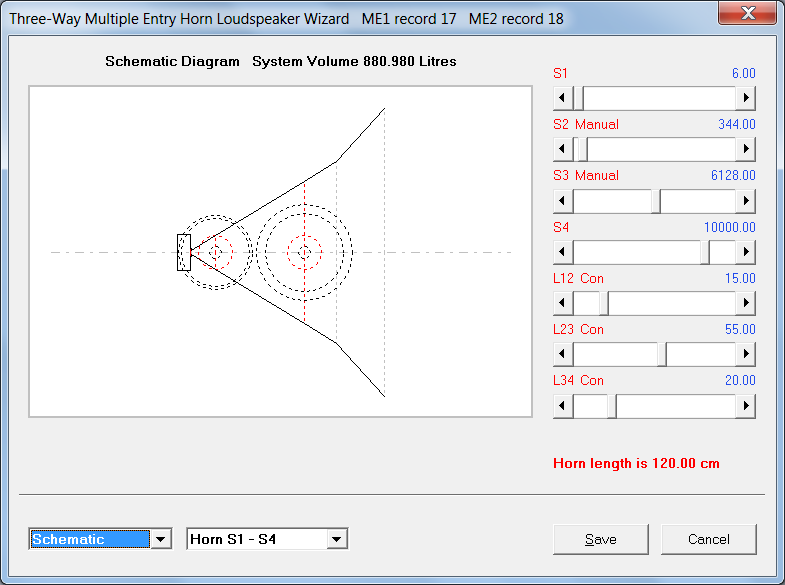The image size is (785, 585).
Task: Click the S1 slider left arrow
Action: click(563, 98)
